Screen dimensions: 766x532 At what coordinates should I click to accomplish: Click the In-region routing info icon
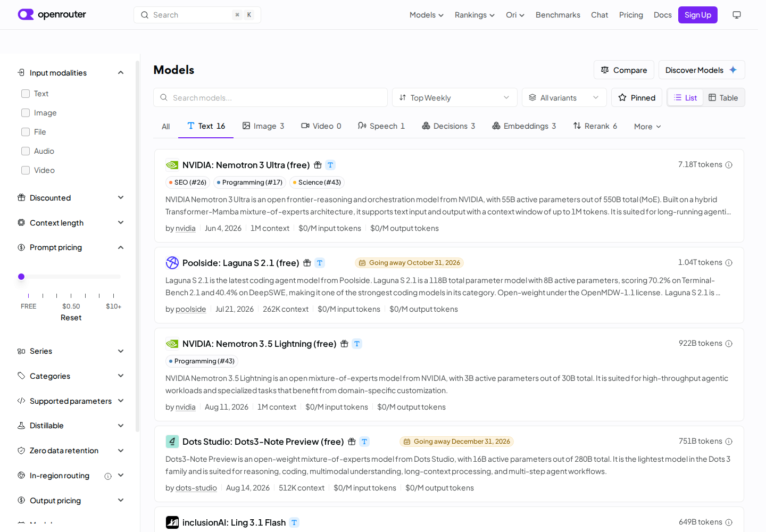tap(108, 476)
